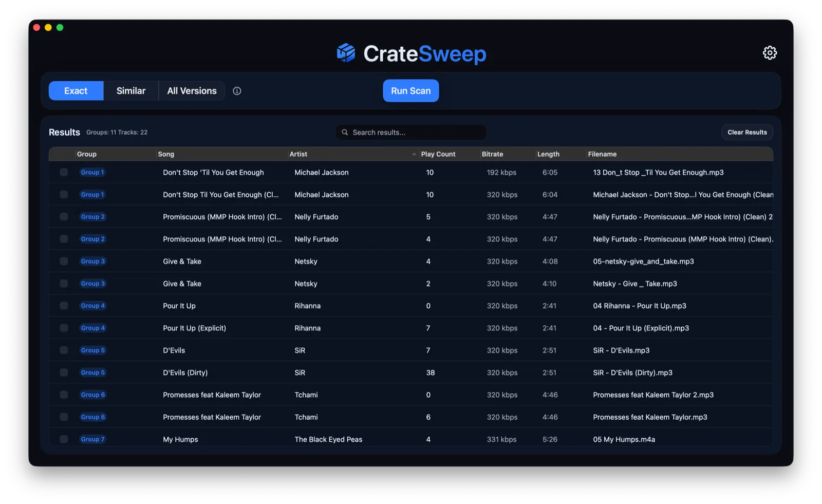822x504 pixels.
Task: Check the box for Pour It Up (Explicit)
Action: 64,328
